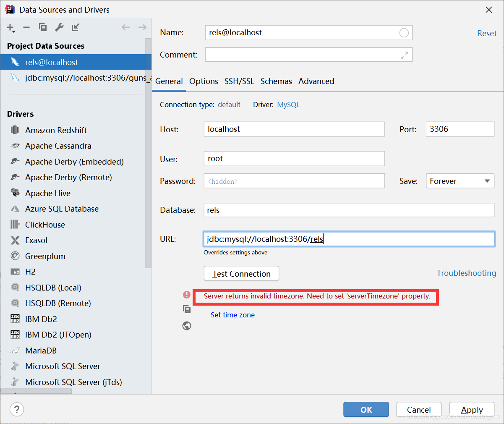Image resolution: width=504 pixels, height=424 pixels.
Task: Remove the selected data source
Action: click(x=26, y=27)
